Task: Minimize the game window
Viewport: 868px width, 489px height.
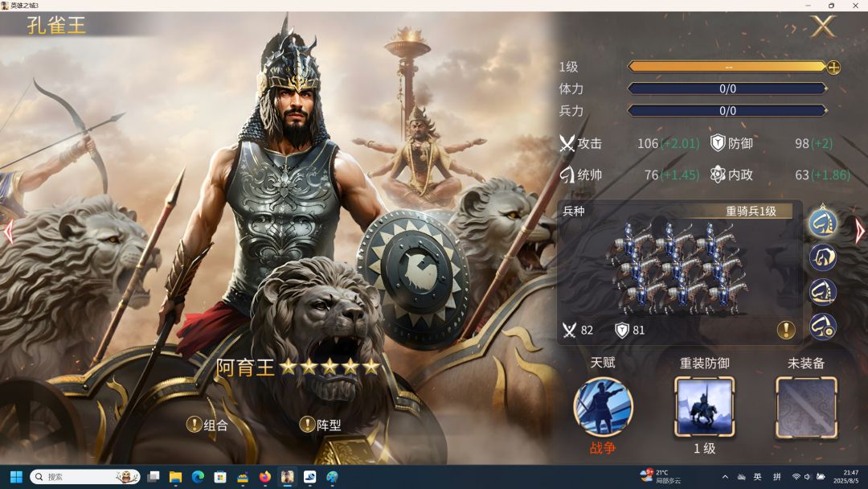Action: (809, 6)
